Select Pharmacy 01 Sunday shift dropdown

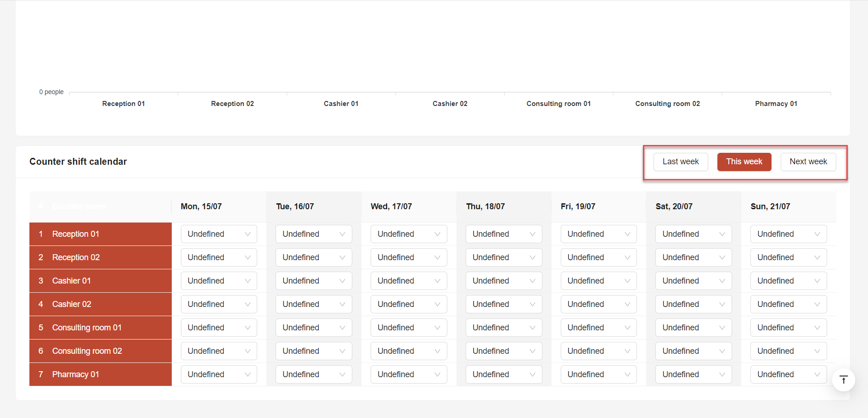click(789, 374)
